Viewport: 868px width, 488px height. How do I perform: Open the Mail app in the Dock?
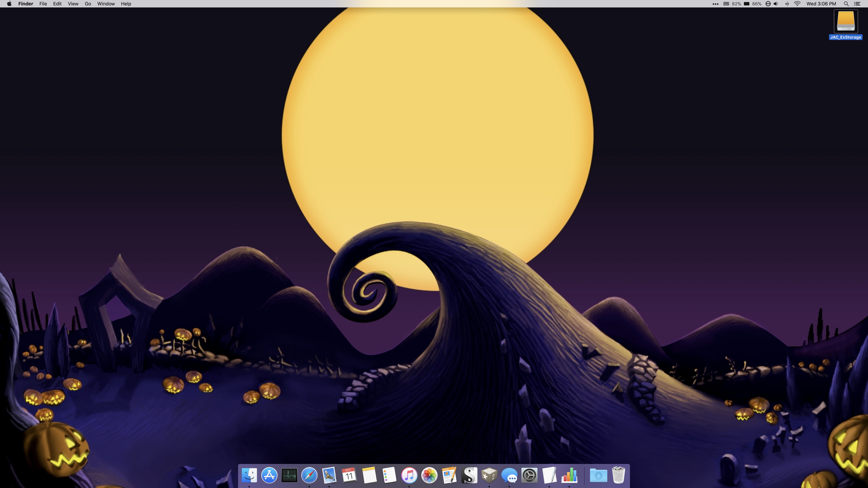(329, 475)
